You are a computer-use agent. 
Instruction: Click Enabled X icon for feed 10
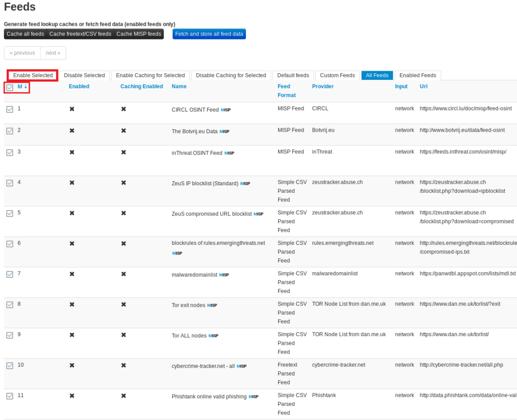tap(72, 365)
